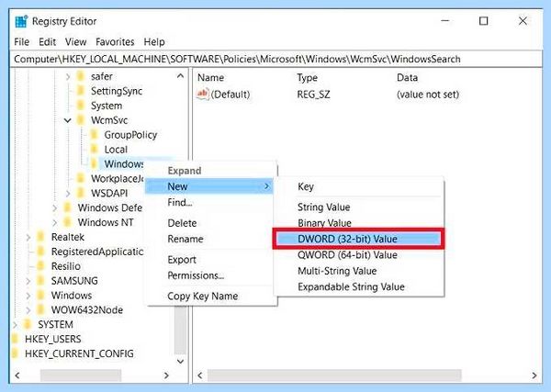The height and width of the screenshot is (392, 551).
Task: Expand the Windows Defender key
Action: pyautogui.click(x=54, y=208)
